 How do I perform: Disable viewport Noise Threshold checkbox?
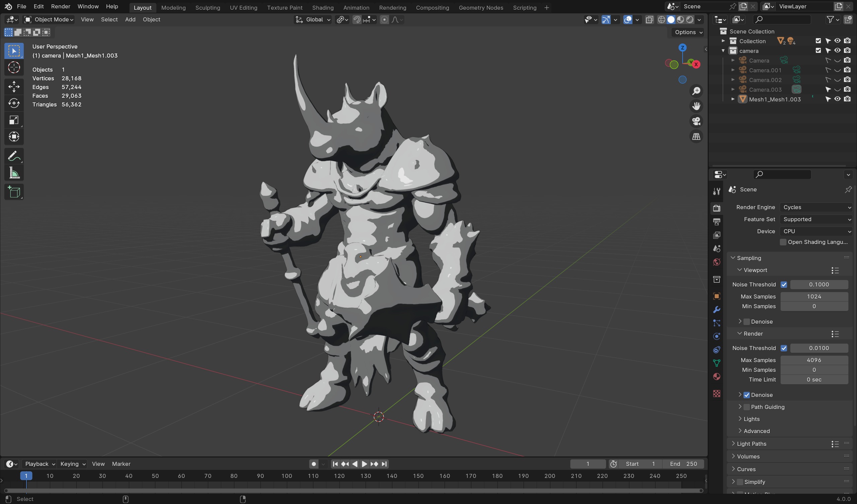[x=784, y=284]
